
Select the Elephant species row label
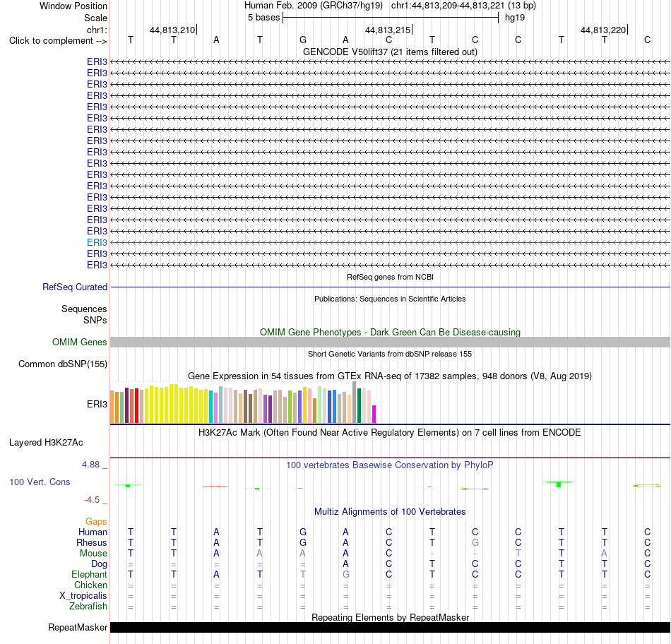[x=89, y=574]
